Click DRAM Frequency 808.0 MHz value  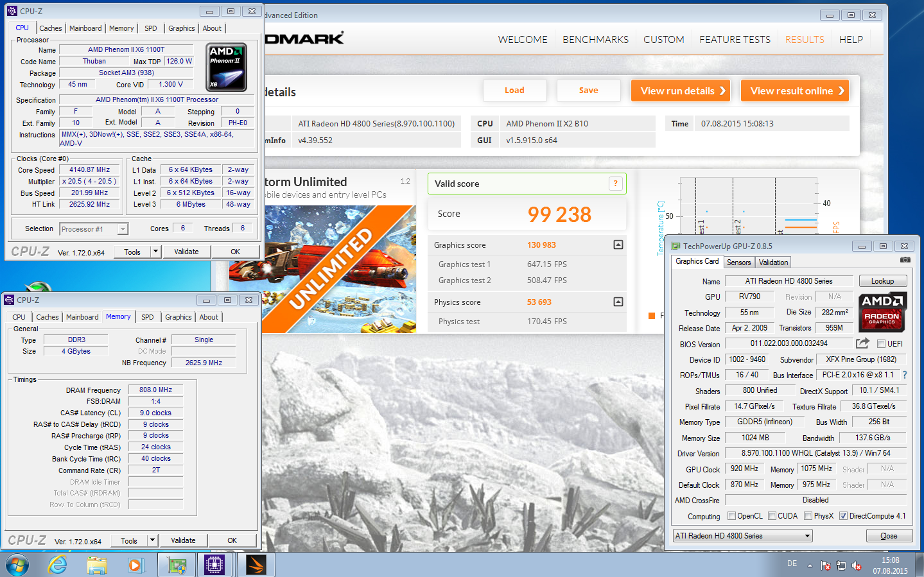(155, 390)
